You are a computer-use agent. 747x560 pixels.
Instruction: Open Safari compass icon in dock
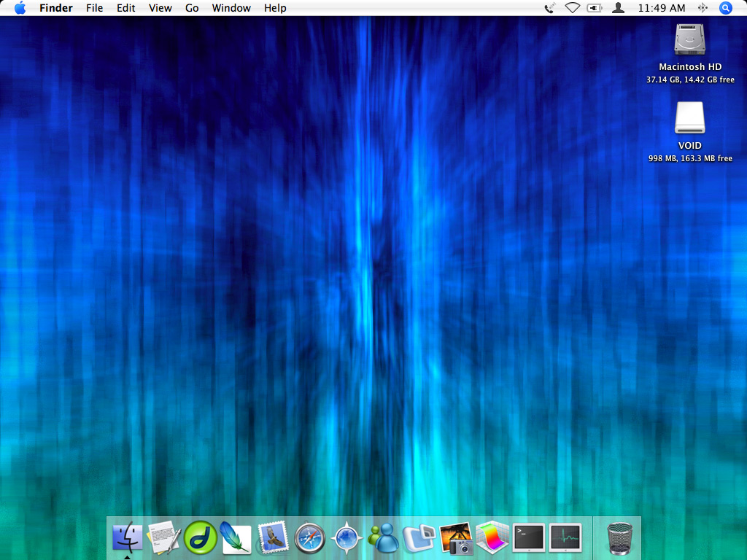(x=309, y=539)
